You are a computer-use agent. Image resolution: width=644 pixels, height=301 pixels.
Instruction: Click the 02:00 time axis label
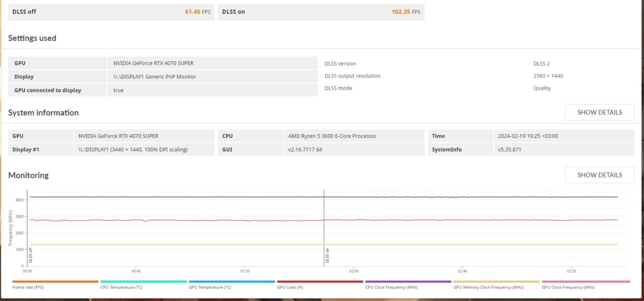353,271
